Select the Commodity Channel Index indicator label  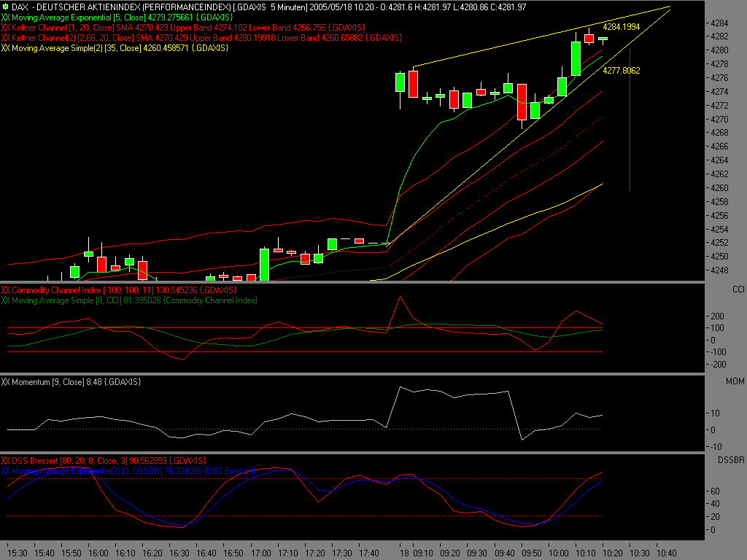coord(119,290)
